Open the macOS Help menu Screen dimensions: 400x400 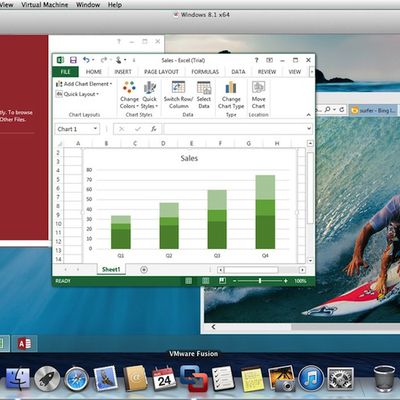pyautogui.click(x=115, y=5)
